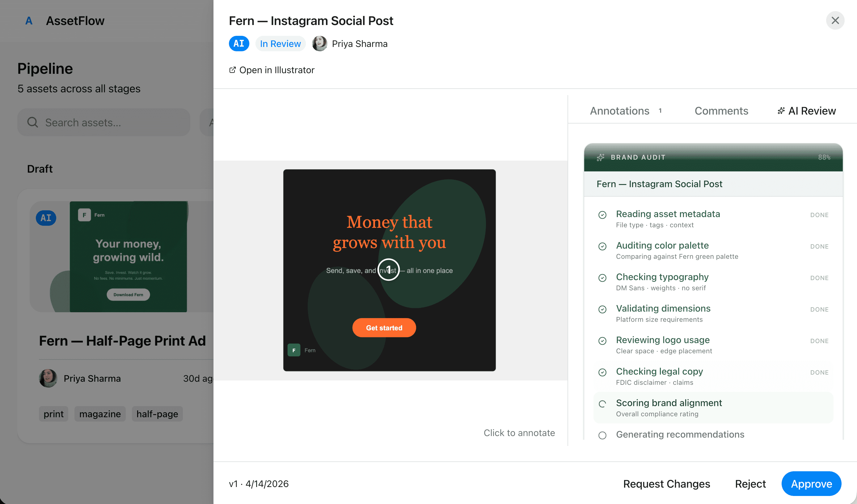The height and width of the screenshot is (504, 857).
Task: Click Priya Sharma's avatar on the Print Ad card
Action: click(x=48, y=378)
